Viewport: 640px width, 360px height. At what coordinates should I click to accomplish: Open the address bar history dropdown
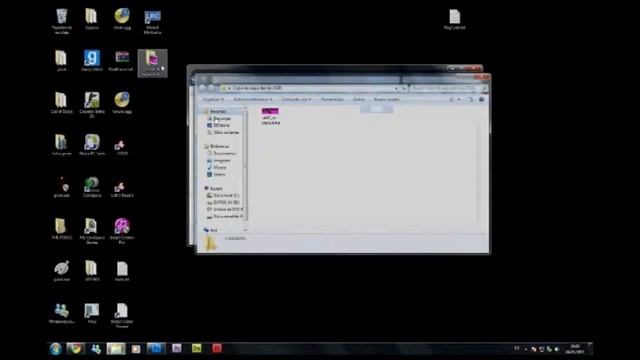[396, 88]
